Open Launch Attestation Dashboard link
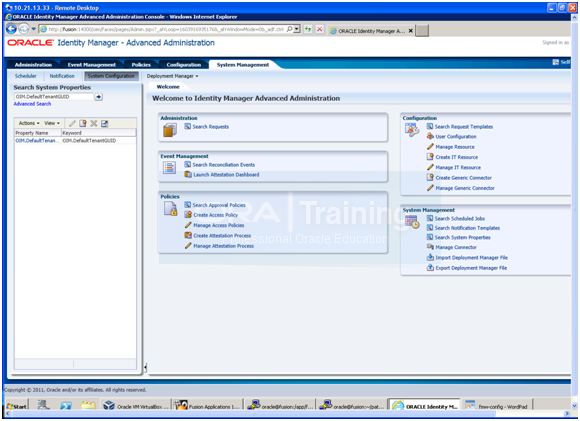 226,175
